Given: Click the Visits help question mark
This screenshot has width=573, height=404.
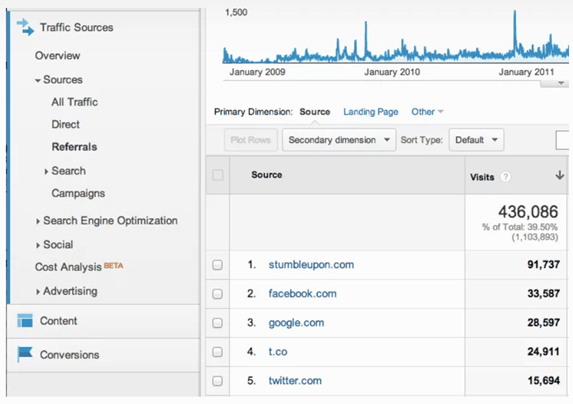Looking at the screenshot, I should point(505,177).
